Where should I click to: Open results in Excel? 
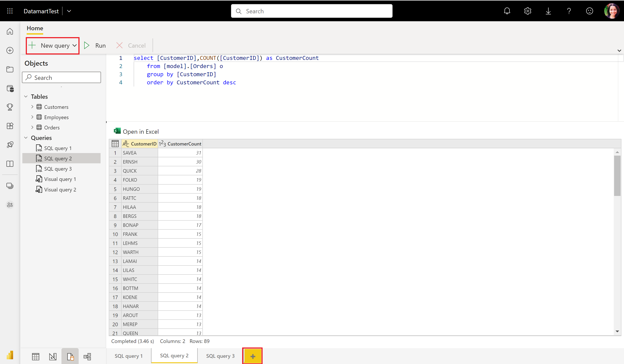(136, 131)
